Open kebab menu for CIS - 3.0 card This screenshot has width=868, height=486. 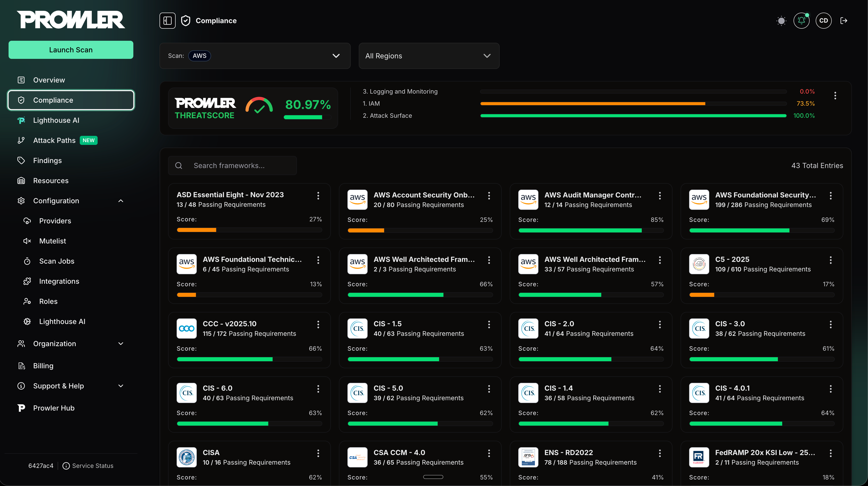pos(831,324)
